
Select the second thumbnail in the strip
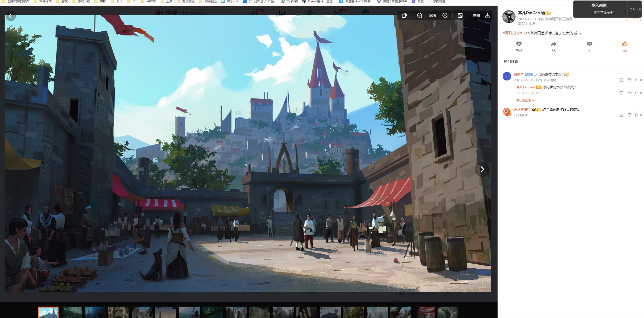tap(72, 312)
